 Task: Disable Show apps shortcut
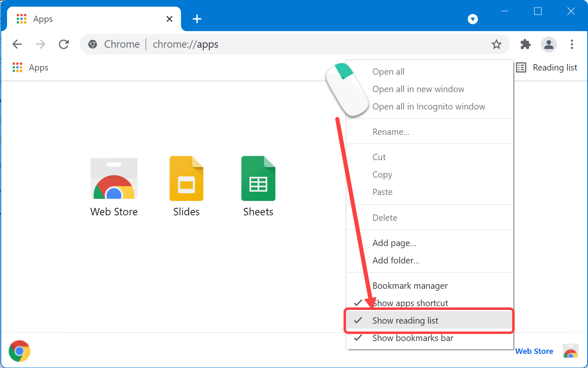coord(410,303)
